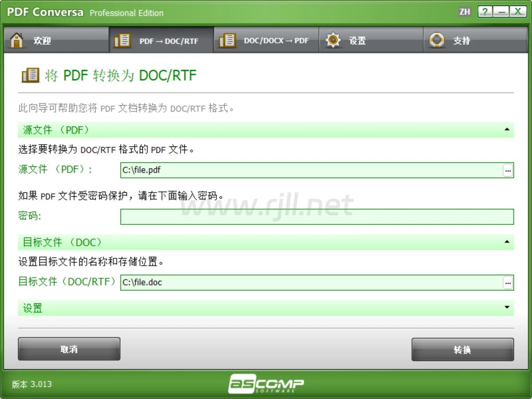Switch to the 欢迎 tab
Viewport: 532px width, 399px height.
click(x=43, y=41)
